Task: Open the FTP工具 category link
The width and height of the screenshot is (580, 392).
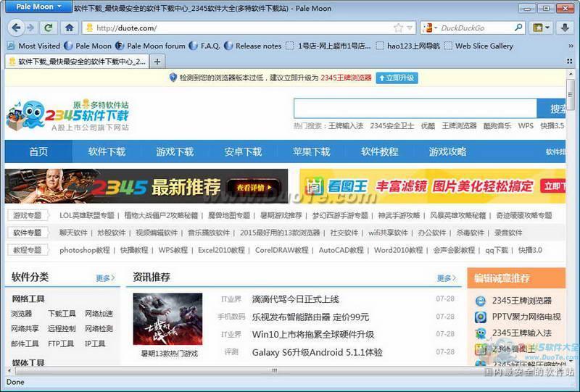Action: pyautogui.click(x=61, y=343)
